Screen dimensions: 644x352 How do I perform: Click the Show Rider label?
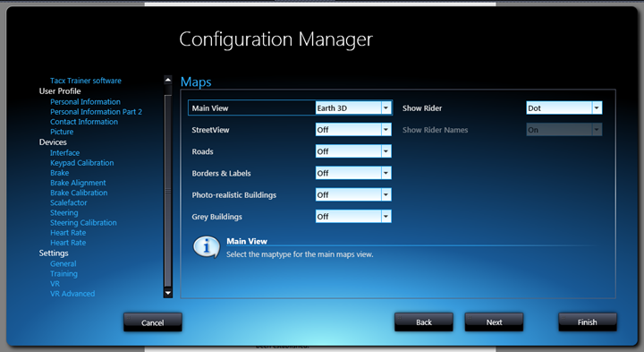click(422, 108)
